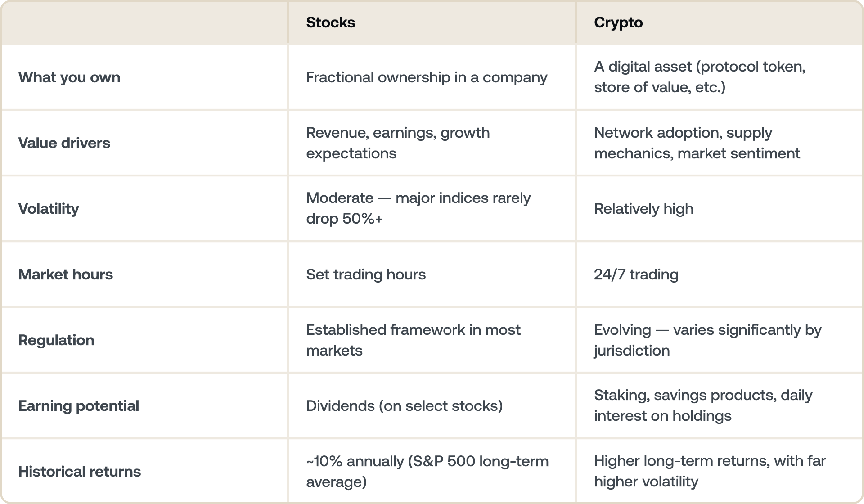The width and height of the screenshot is (864, 504).
Task: Click the digital asset protocol token cell
Action: [700, 77]
